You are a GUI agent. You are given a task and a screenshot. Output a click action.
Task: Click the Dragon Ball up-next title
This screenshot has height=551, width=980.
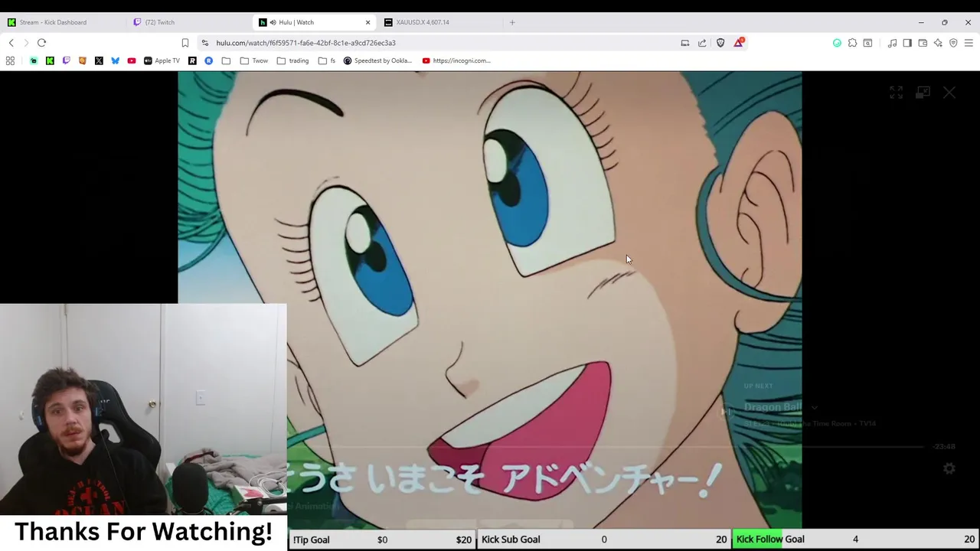click(773, 407)
